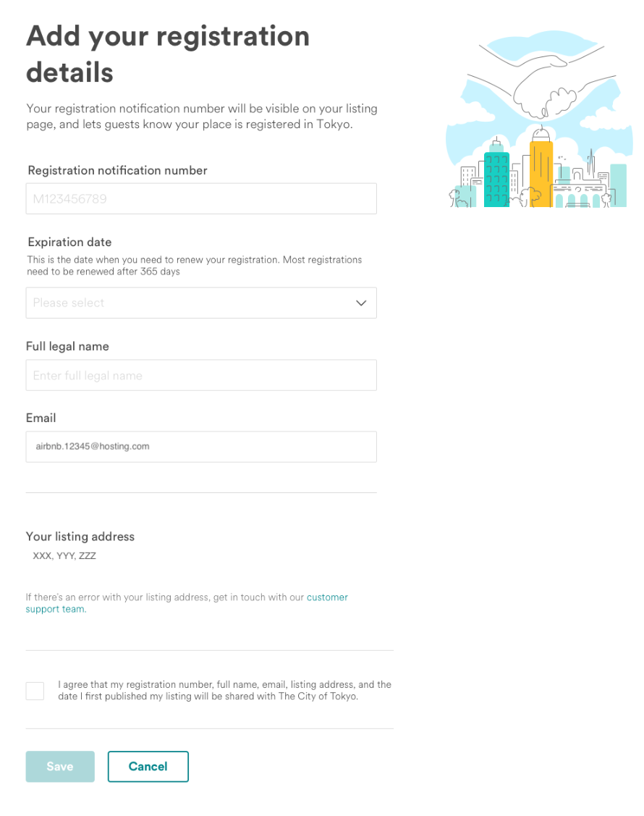Screen dimensions: 644x816
Task: Select the "Add your registration details" heading
Action: pyautogui.click(x=168, y=54)
